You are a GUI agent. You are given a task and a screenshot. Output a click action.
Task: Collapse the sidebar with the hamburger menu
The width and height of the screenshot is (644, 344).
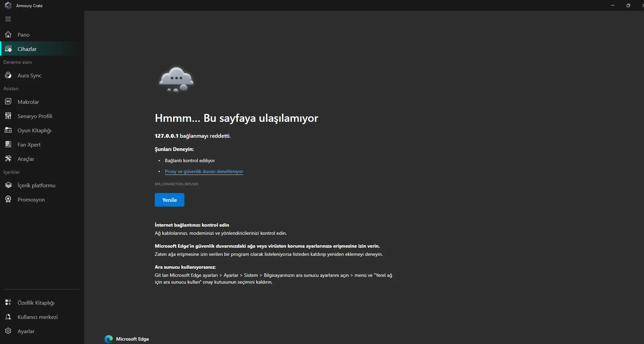[8, 19]
